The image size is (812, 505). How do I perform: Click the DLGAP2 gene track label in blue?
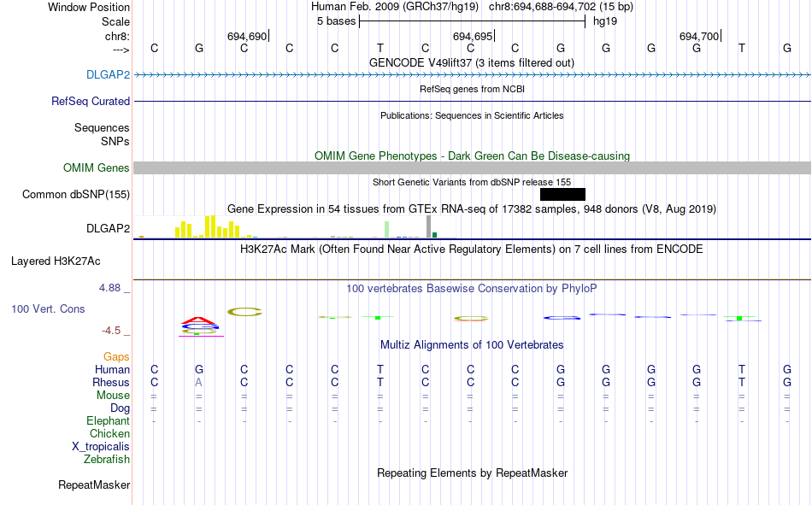pyautogui.click(x=108, y=74)
